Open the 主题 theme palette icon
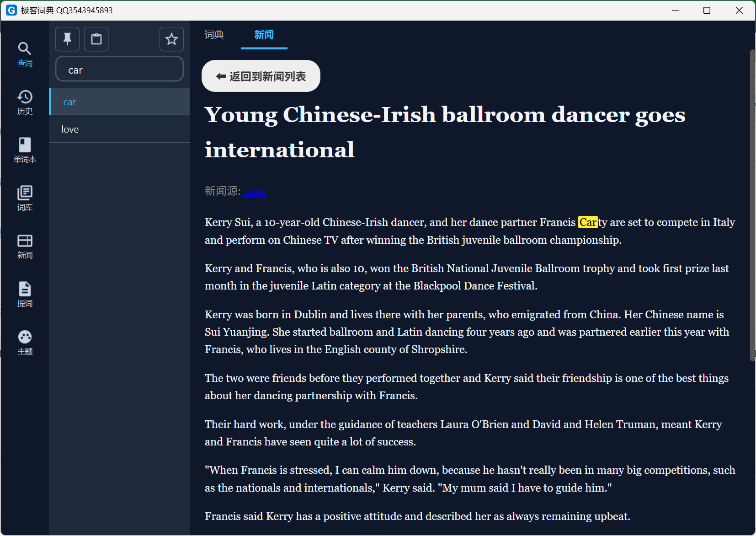 [x=25, y=342]
